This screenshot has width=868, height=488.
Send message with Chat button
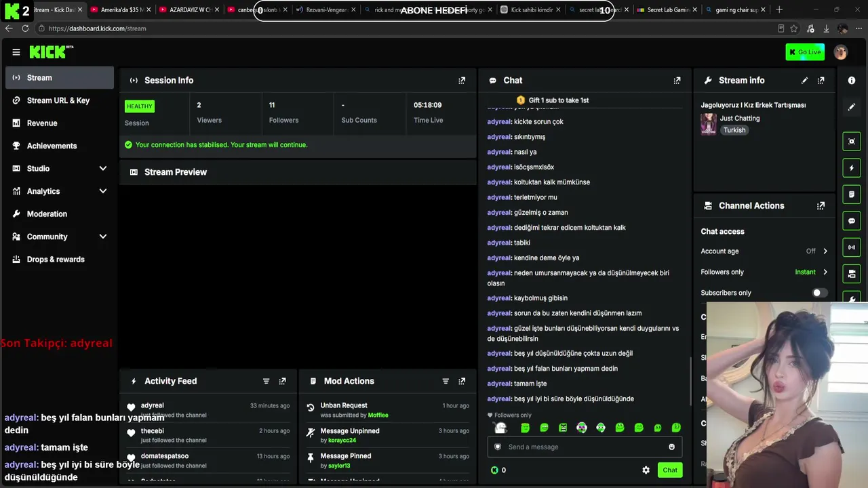click(670, 470)
